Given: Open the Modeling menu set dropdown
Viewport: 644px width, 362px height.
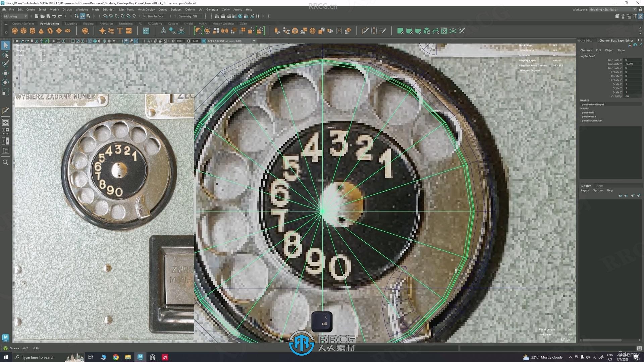Looking at the screenshot, I should tap(15, 16).
